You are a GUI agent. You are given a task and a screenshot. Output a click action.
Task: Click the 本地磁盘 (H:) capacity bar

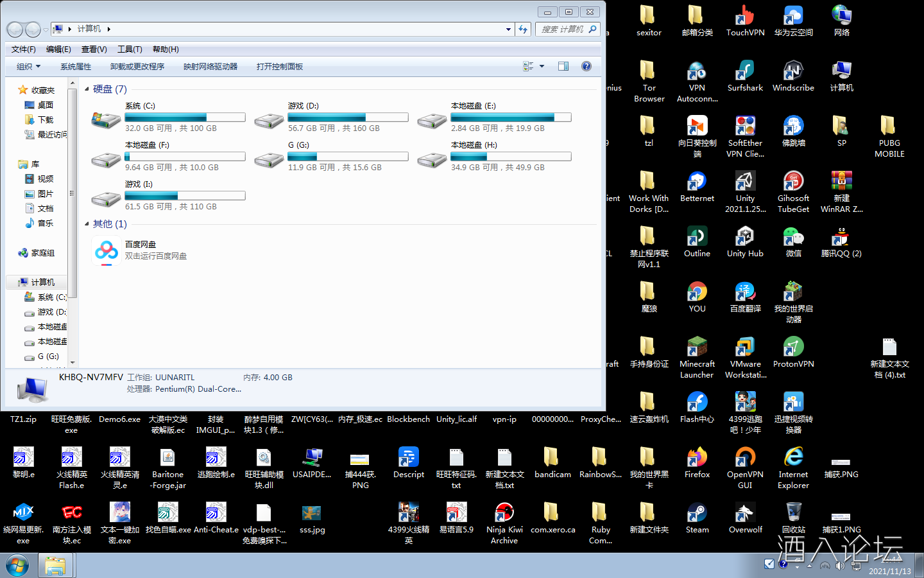point(511,157)
